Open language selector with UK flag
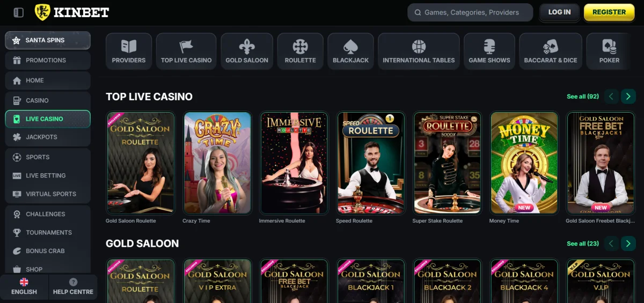This screenshot has width=644, height=303. click(x=24, y=287)
